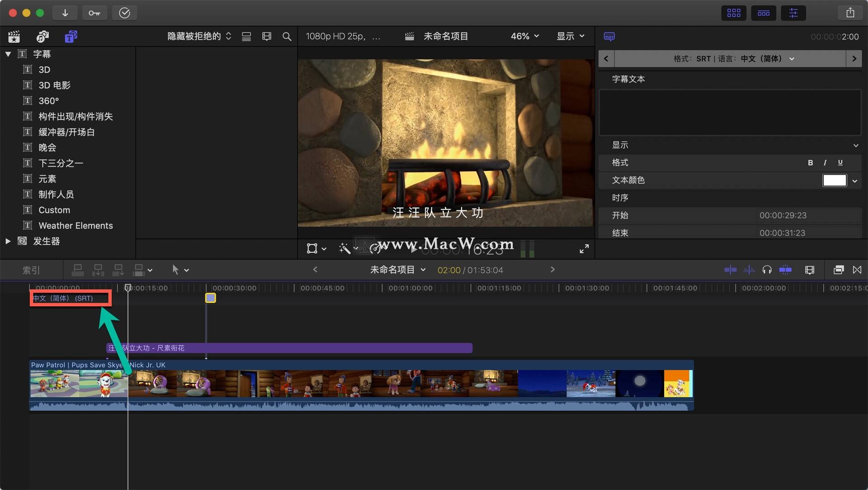Open the Titles and Generators sidebar
Viewport: 868px width, 490px height.
tap(71, 37)
